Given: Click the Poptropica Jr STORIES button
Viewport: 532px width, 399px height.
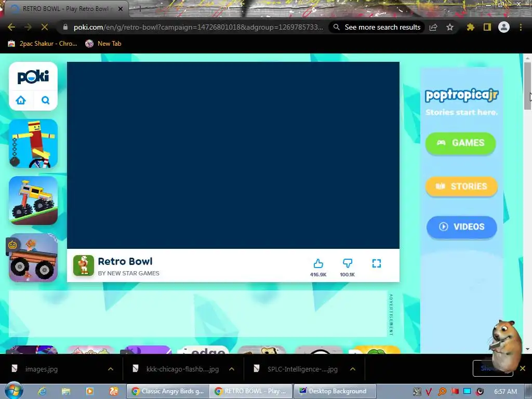Looking at the screenshot, I should coord(461,187).
